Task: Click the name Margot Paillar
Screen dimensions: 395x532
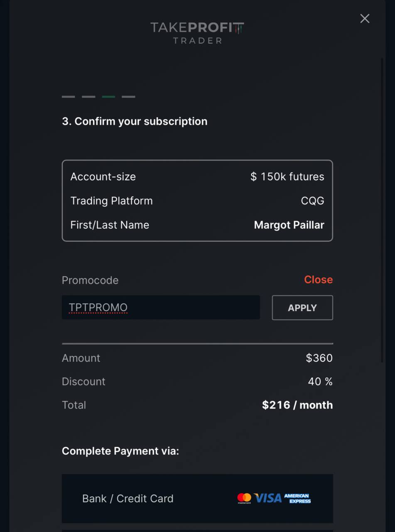Action: (x=289, y=225)
